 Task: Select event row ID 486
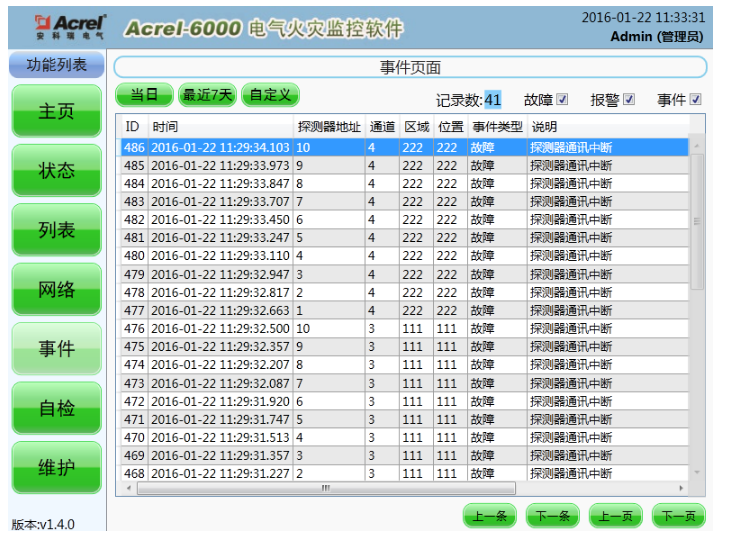(x=404, y=148)
